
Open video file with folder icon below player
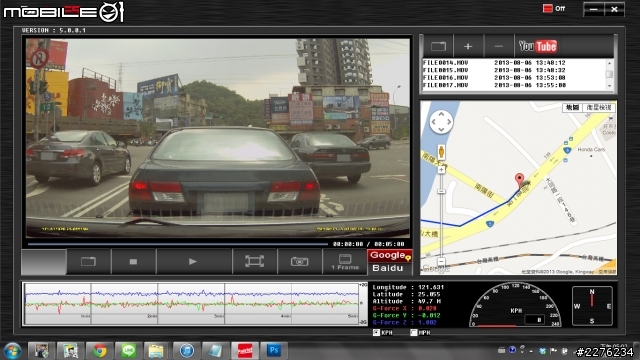(88, 262)
